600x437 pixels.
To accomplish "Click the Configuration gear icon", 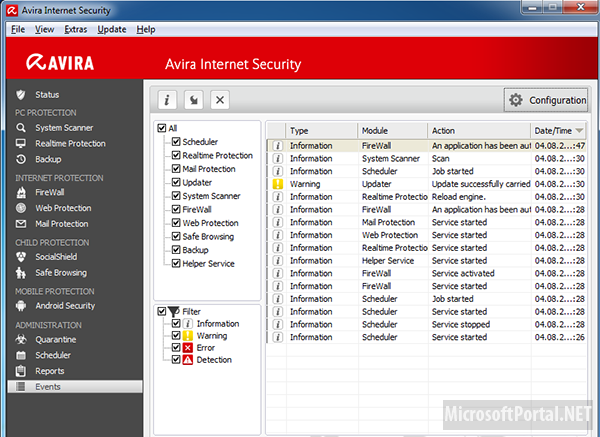I will click(515, 100).
